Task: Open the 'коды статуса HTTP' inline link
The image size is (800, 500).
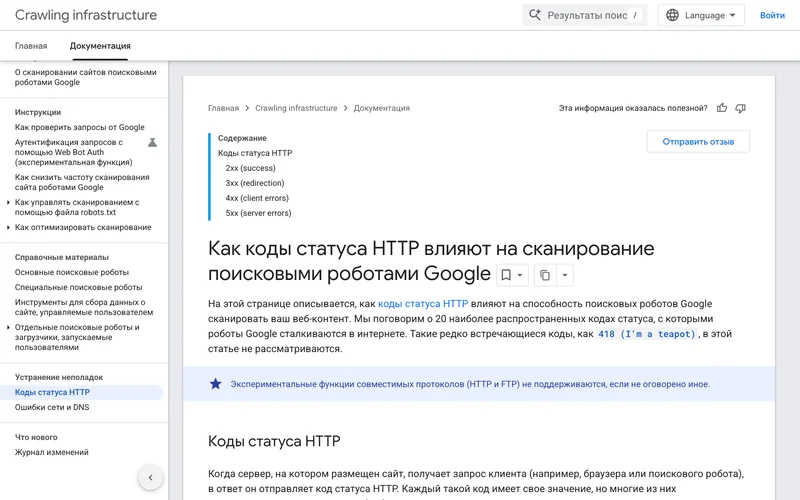Action: 423,304
